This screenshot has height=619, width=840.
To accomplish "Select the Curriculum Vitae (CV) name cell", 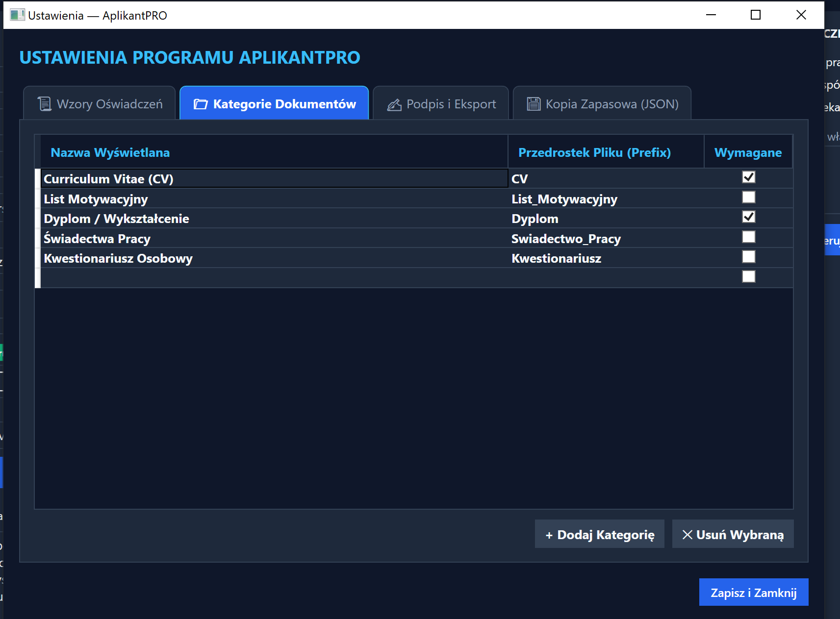I will [274, 178].
